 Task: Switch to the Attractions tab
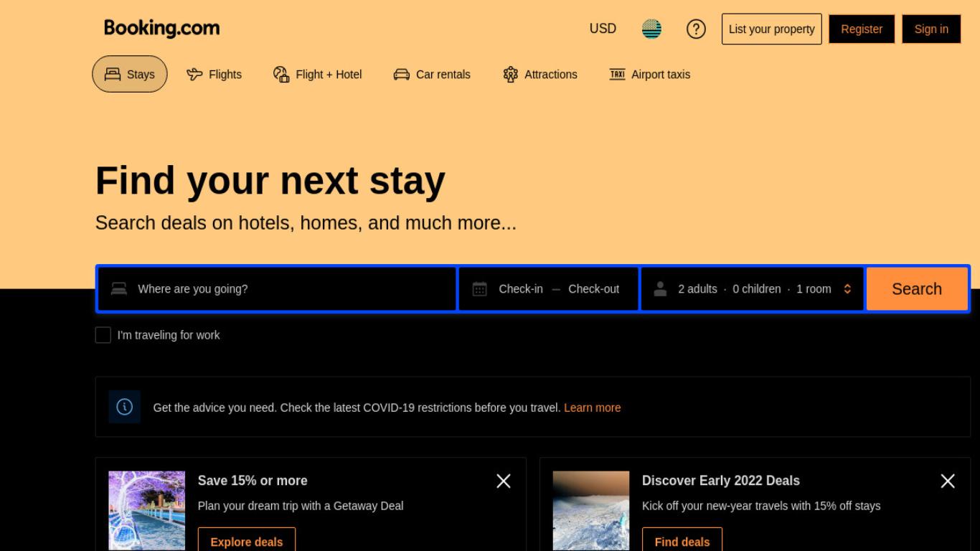pos(540,74)
